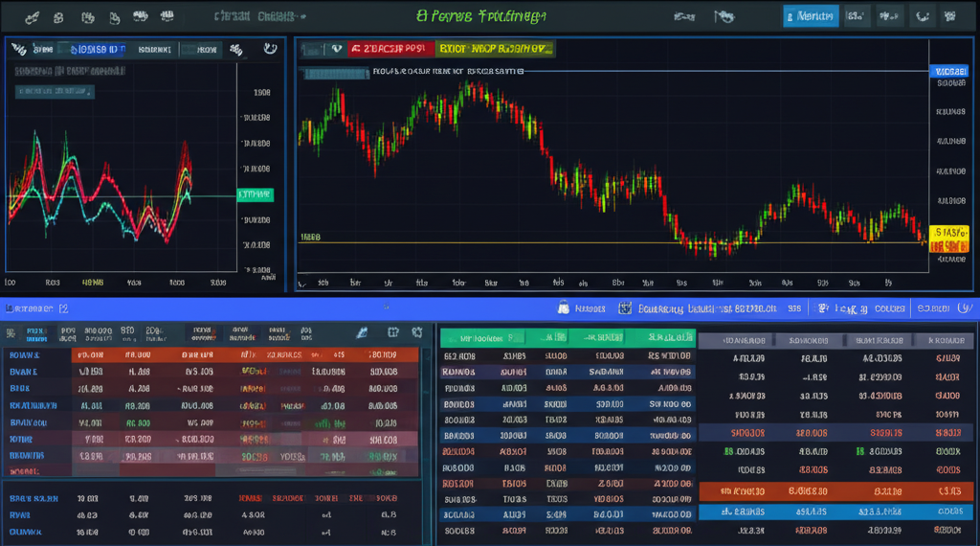Click the blue highlighted button in the top-right toolbar
980x546 pixels.
click(810, 16)
